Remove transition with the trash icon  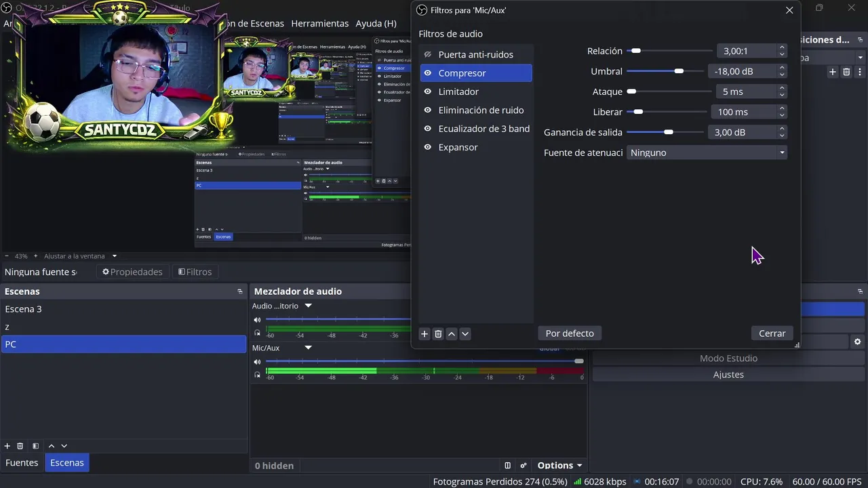(x=846, y=72)
